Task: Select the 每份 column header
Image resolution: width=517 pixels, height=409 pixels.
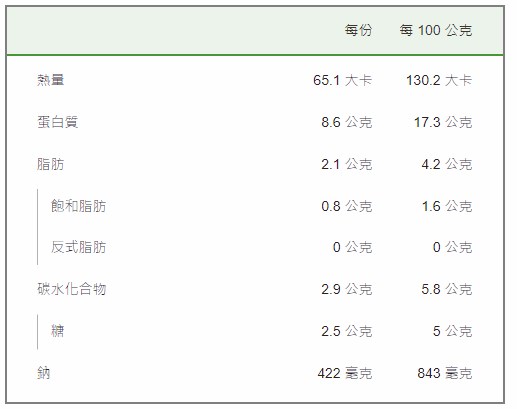Action: (358, 30)
